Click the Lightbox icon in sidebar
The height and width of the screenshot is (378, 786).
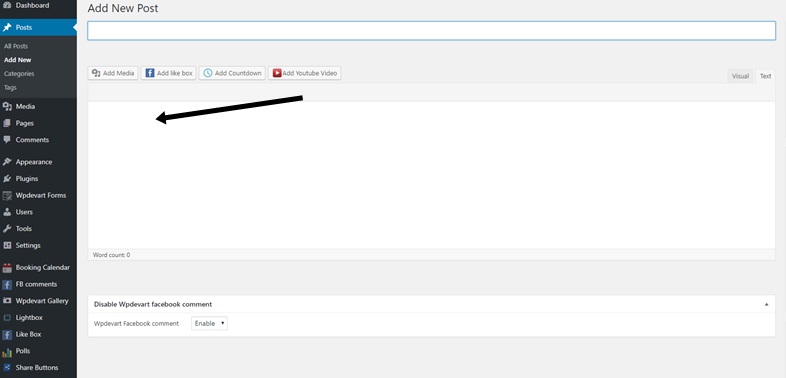point(7,318)
